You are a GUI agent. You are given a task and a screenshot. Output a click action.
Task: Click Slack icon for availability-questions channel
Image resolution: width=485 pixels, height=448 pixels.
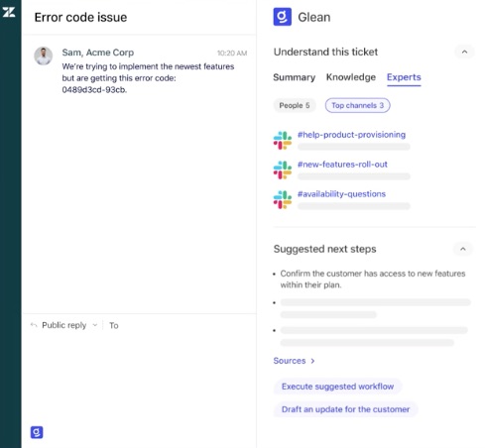[x=283, y=199]
